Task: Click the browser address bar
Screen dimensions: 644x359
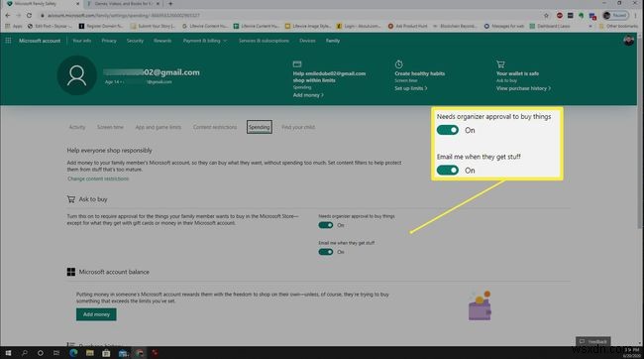Action: 287,16
